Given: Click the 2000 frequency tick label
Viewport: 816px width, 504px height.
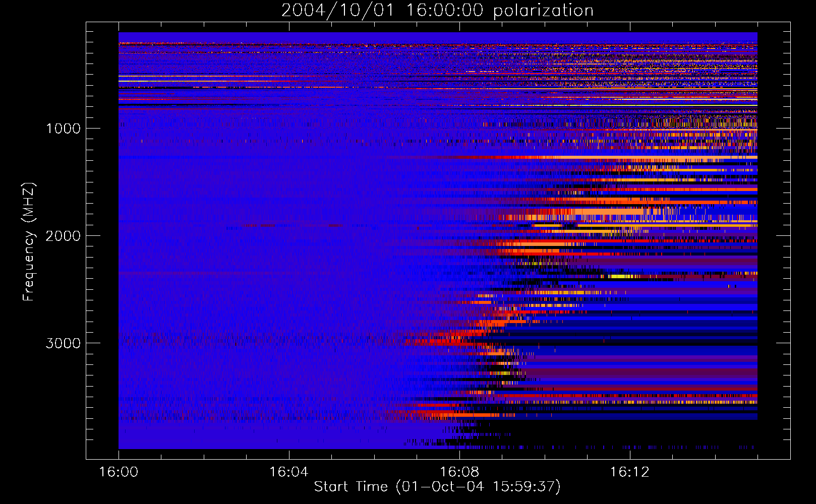Looking at the screenshot, I should [x=63, y=236].
